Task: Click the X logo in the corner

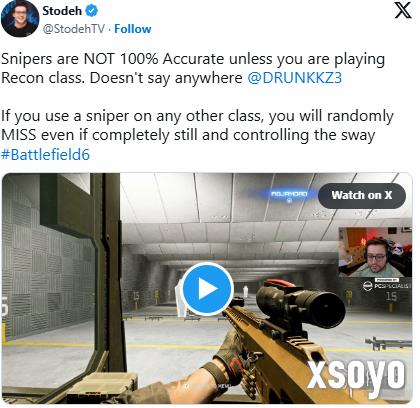Action: (403, 11)
